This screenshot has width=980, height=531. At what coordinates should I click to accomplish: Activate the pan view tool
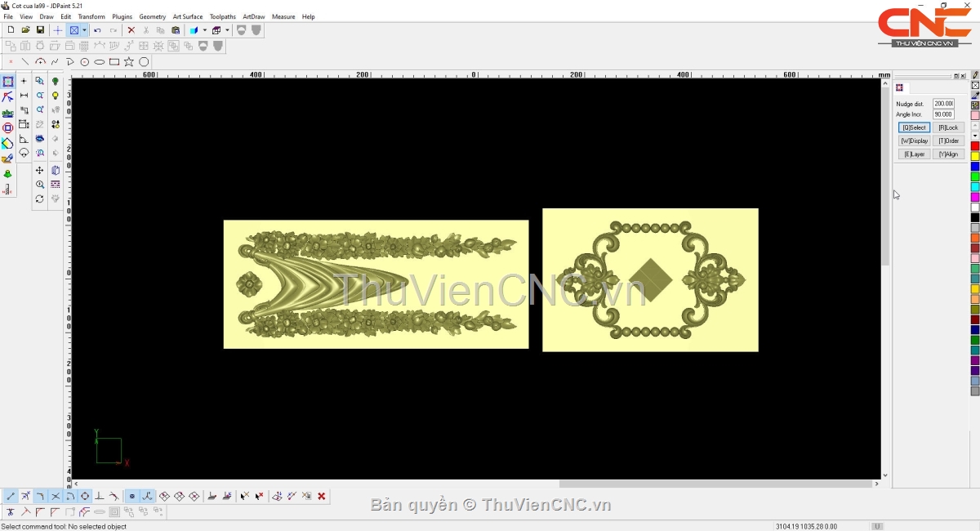[x=39, y=170]
